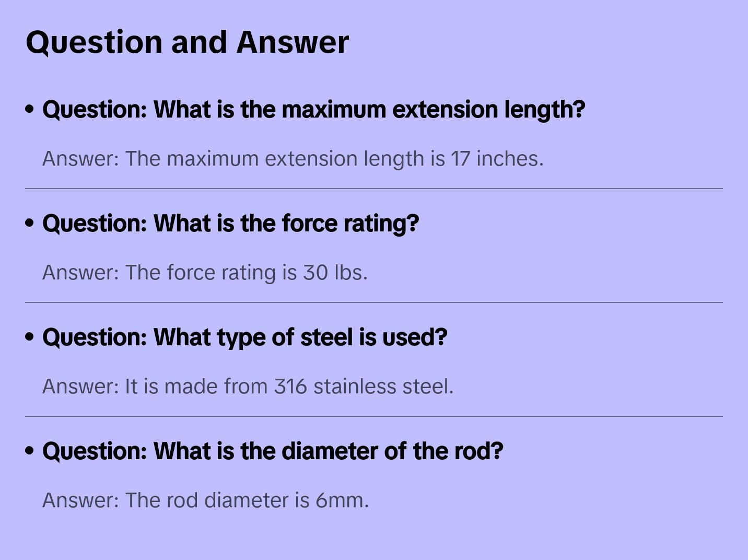Click the divider line below the force rating answer
Screen dimensions: 748x560
coord(374,302)
